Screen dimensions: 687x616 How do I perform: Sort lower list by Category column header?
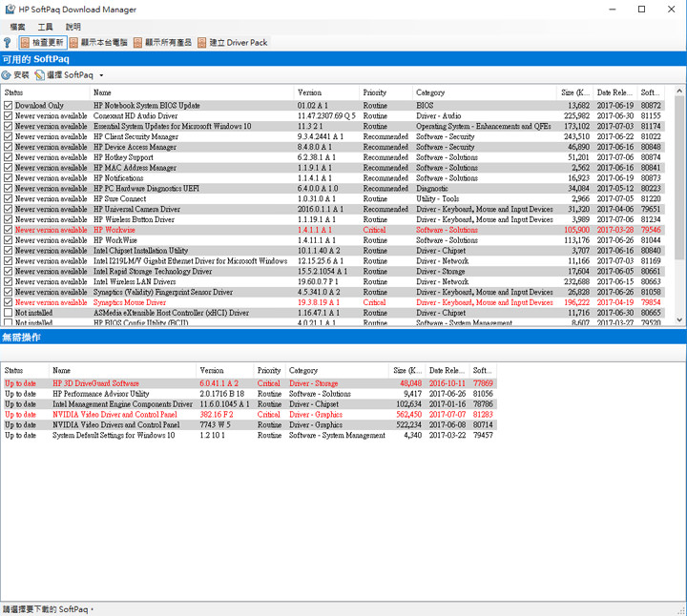coord(303,370)
